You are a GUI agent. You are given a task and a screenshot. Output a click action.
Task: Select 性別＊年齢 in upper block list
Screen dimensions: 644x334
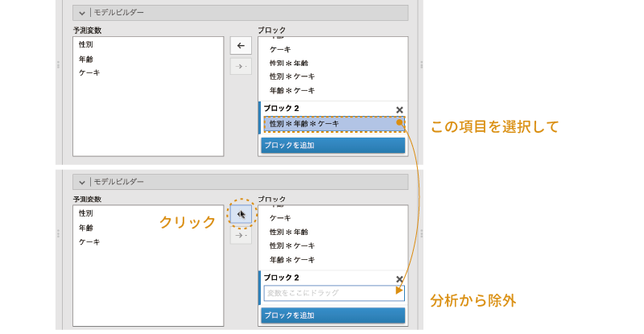(289, 63)
